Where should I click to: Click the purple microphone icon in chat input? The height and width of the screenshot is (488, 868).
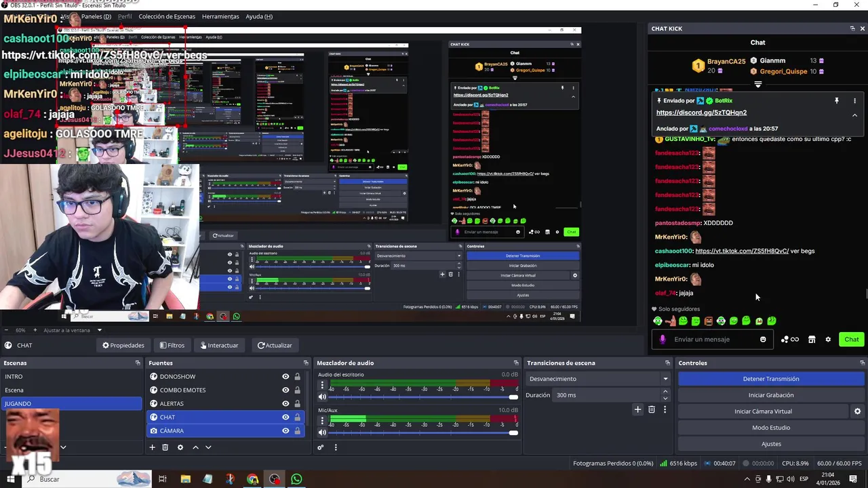pos(663,340)
